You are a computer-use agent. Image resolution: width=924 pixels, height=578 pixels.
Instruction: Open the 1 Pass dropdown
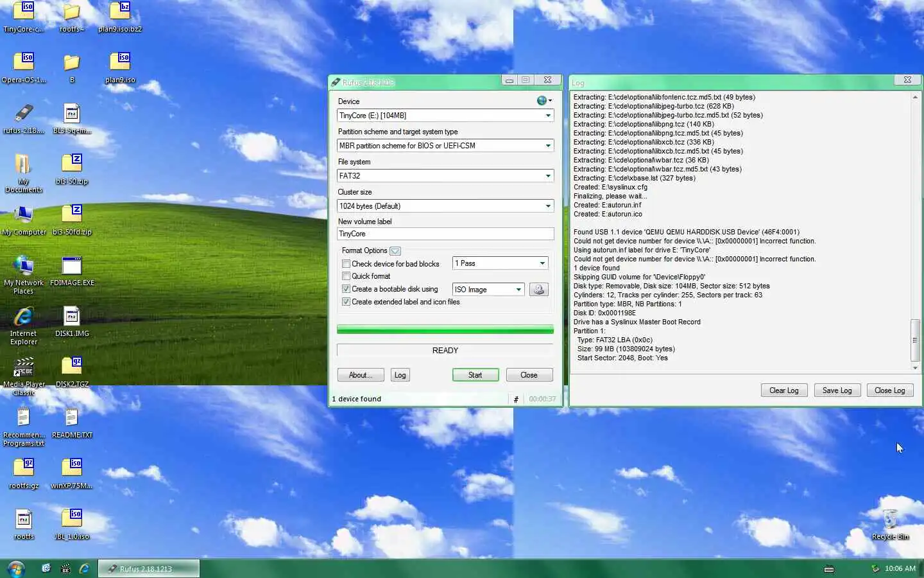pyautogui.click(x=500, y=263)
